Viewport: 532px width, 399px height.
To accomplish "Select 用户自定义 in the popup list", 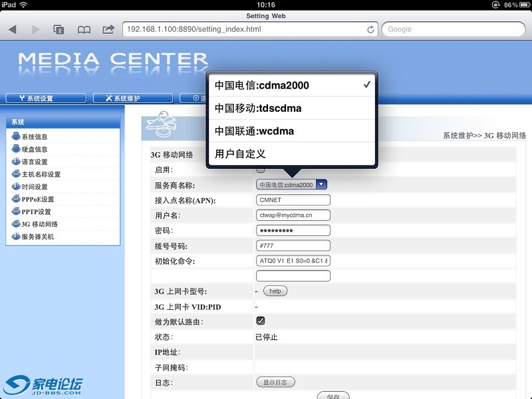I will (x=292, y=154).
